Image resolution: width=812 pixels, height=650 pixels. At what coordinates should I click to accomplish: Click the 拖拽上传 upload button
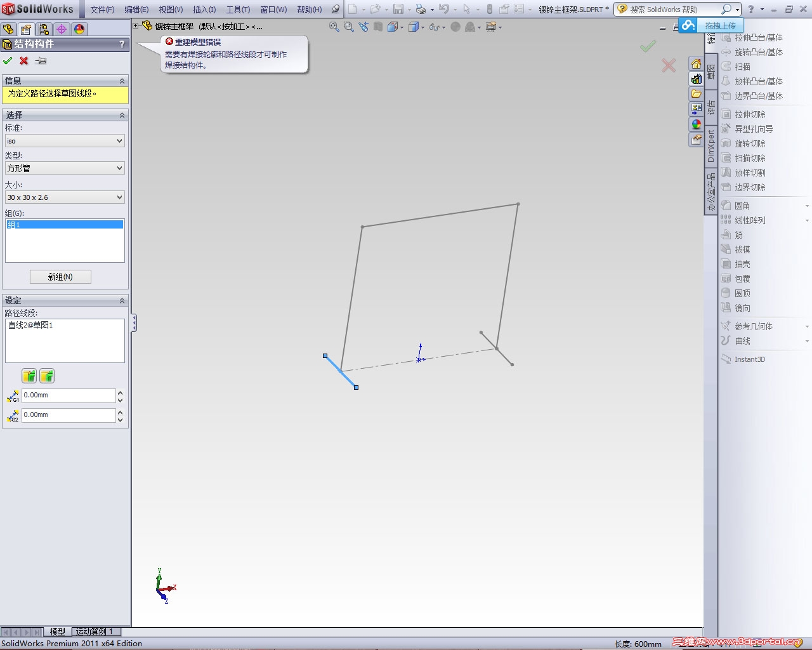710,25
